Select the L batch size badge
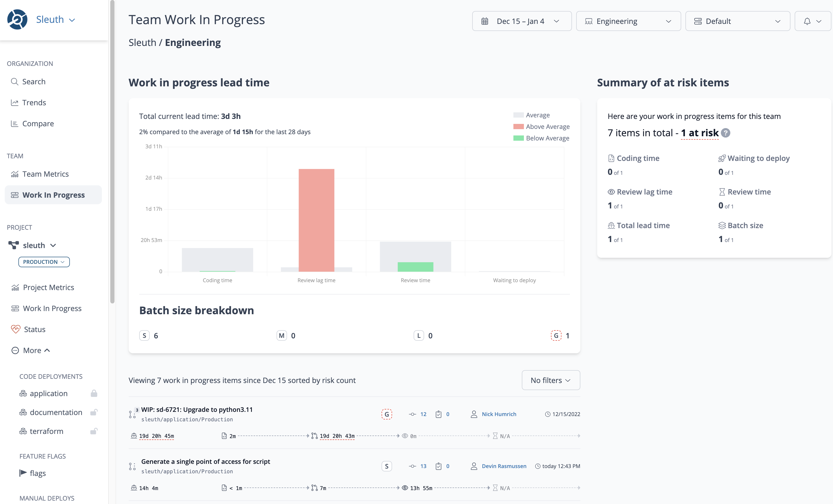 pyautogui.click(x=419, y=335)
